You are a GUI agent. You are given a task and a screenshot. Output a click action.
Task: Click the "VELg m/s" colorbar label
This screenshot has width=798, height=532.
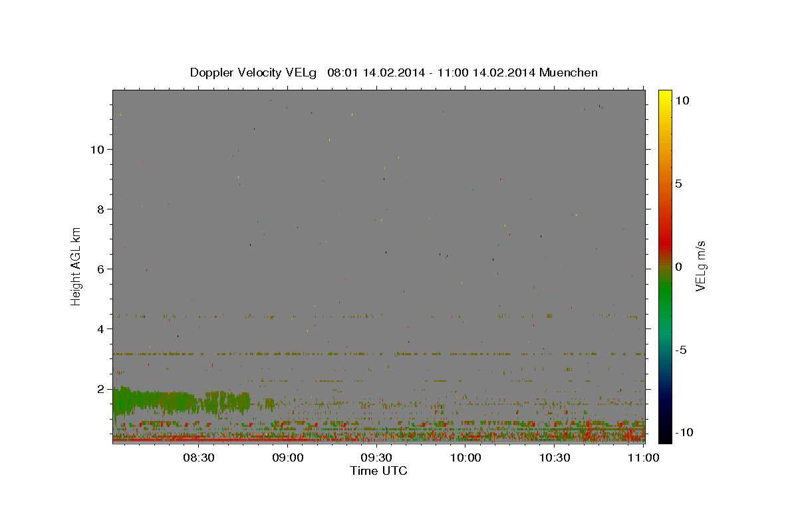pyautogui.click(x=700, y=266)
